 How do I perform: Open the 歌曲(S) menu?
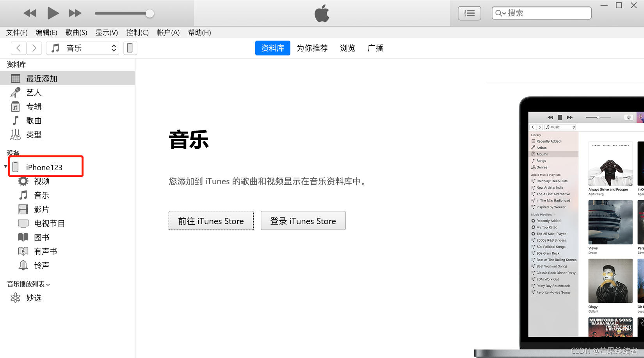(x=76, y=32)
